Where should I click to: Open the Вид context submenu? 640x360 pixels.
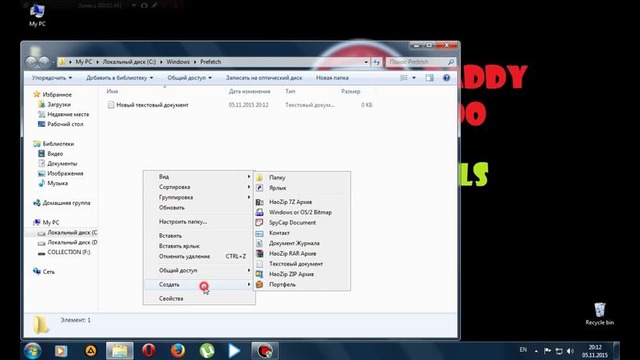tap(199, 177)
